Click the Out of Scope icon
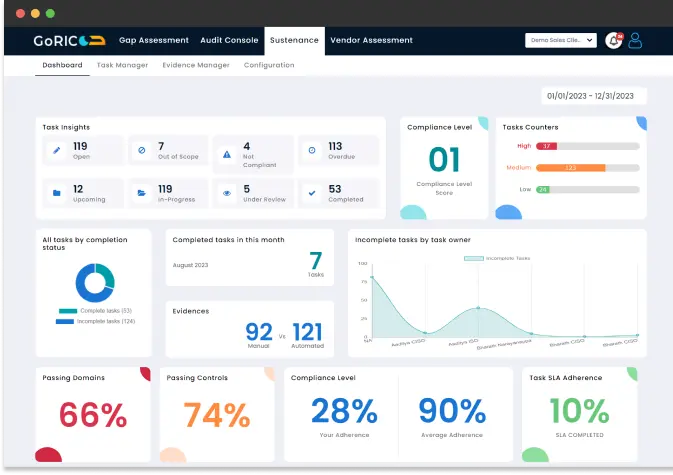Screen dimensions: 673x475 142,151
